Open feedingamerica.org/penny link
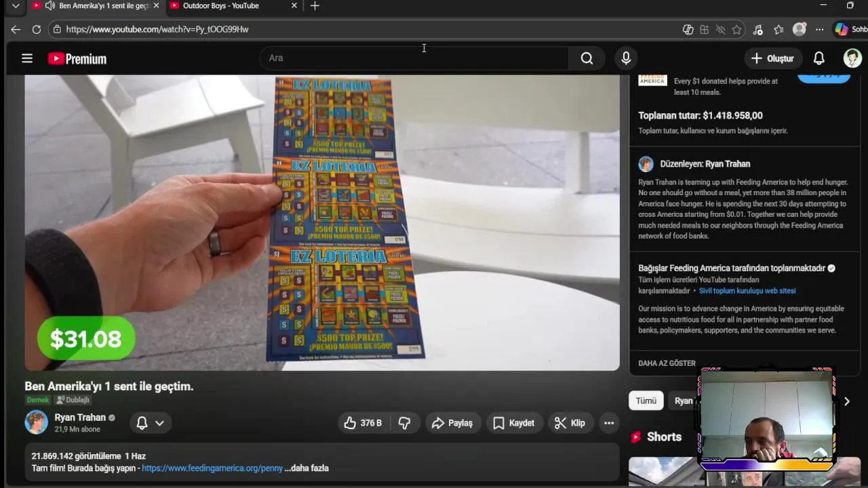 pyautogui.click(x=212, y=468)
